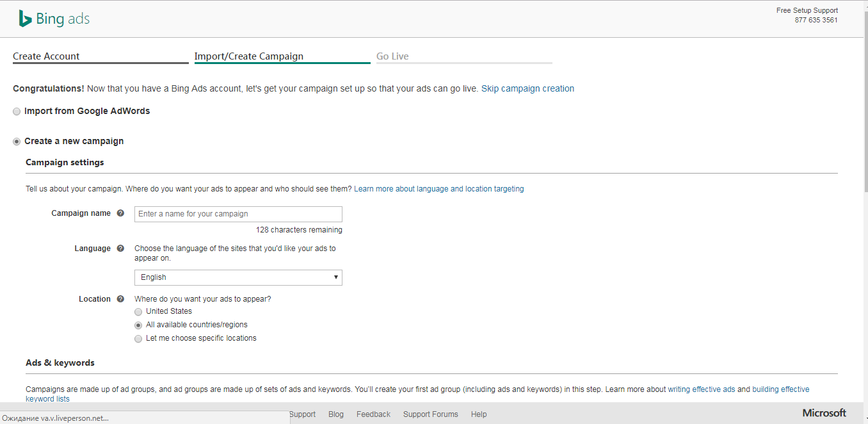Pick Let me choose specific locations
Viewport: 868px width, 424px height.
(x=138, y=339)
